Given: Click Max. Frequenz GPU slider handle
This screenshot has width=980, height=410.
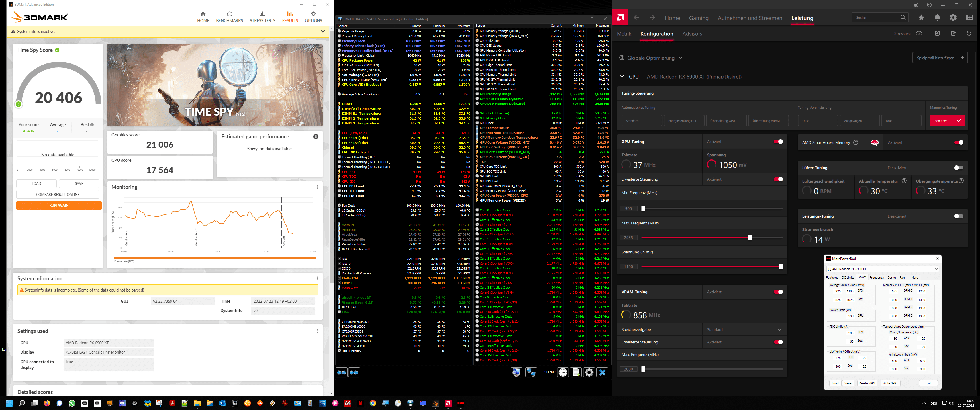Looking at the screenshot, I should coord(750,238).
